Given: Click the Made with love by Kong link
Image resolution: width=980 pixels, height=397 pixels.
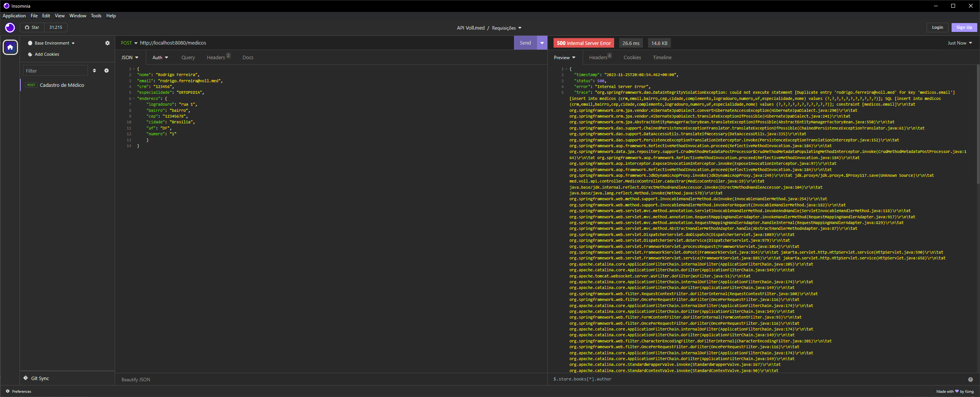Looking at the screenshot, I should click(955, 391).
